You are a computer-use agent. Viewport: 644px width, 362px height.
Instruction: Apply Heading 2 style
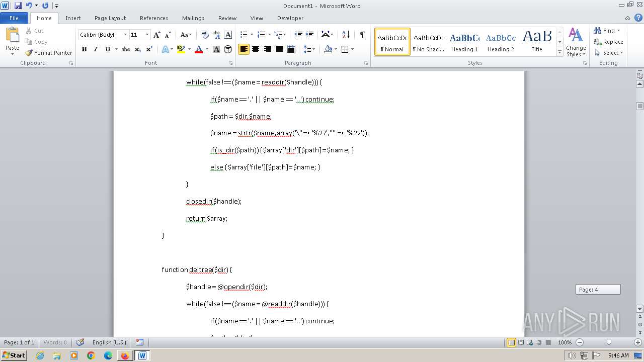click(x=501, y=42)
